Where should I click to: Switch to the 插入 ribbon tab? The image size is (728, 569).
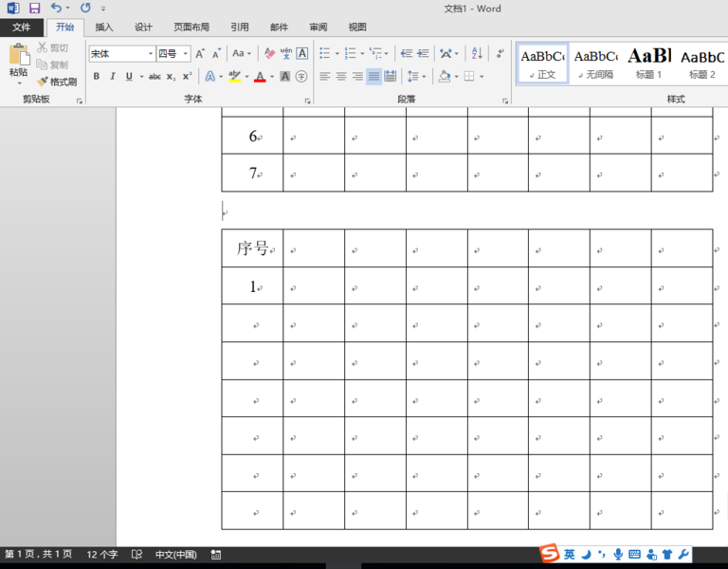[x=104, y=28]
